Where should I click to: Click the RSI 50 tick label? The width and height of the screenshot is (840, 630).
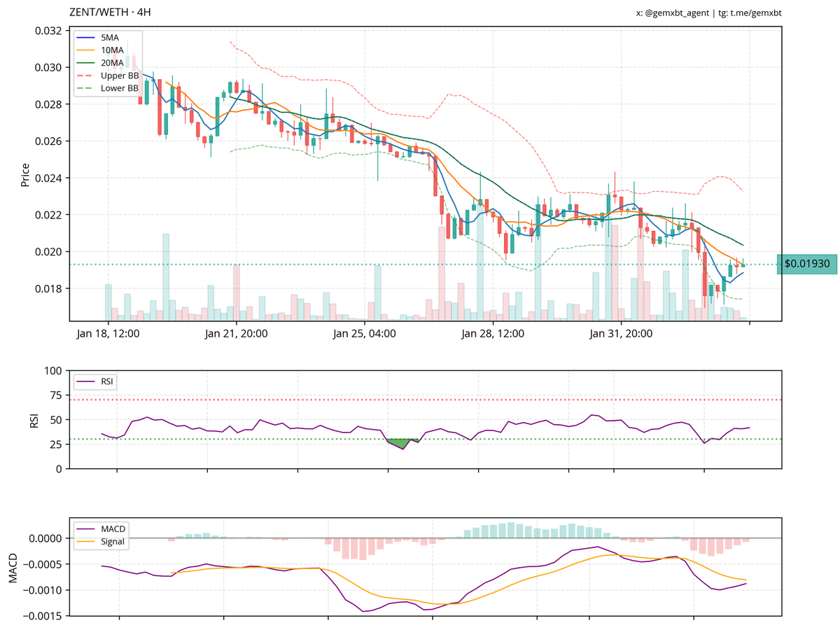point(56,419)
